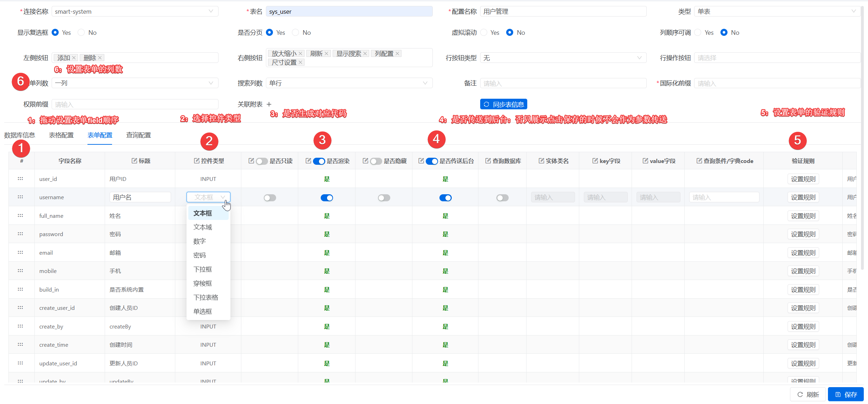Select Yes for 虚拟滚动

484,32
